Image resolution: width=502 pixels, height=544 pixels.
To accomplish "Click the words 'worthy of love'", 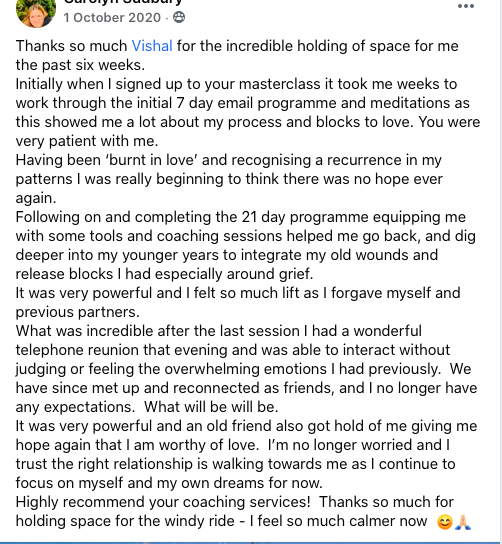I will 207,445.
